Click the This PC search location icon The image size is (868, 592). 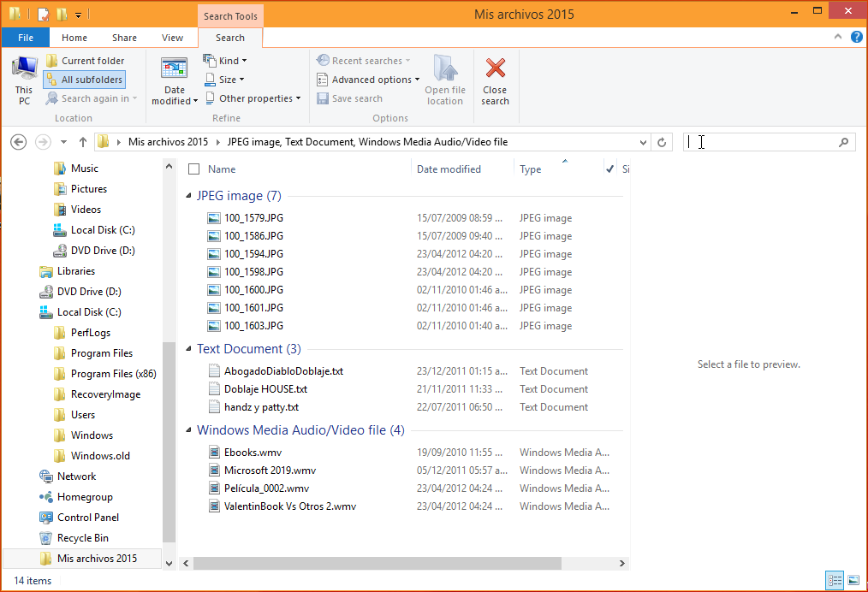pyautogui.click(x=24, y=70)
